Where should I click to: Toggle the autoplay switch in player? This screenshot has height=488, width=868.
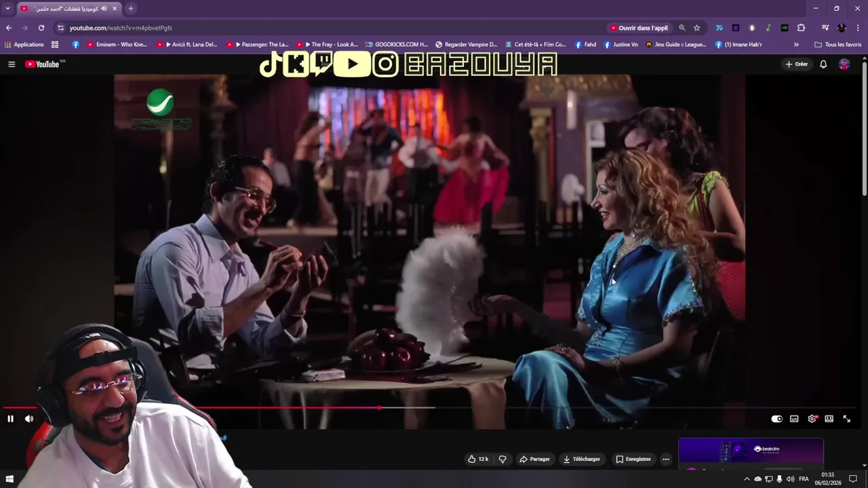pyautogui.click(x=776, y=419)
